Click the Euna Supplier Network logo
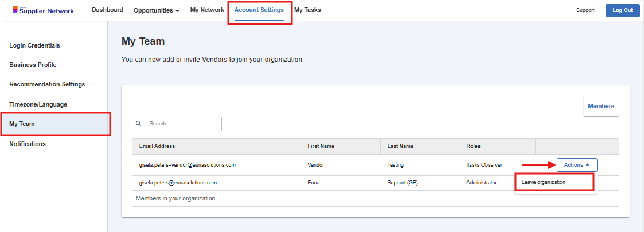The image size is (644, 232). click(43, 10)
